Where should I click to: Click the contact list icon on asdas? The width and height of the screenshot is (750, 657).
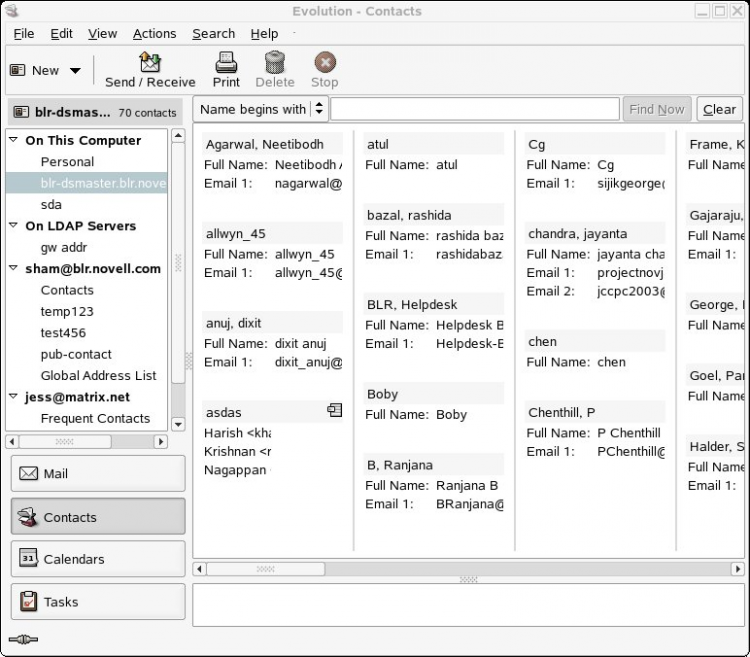334,410
